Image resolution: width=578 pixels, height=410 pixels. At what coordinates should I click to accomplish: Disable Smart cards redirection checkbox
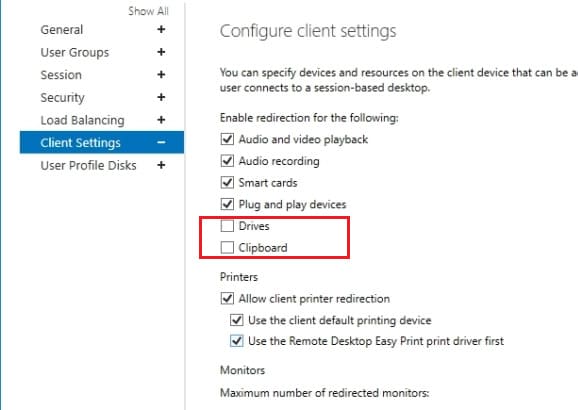pyautogui.click(x=227, y=183)
